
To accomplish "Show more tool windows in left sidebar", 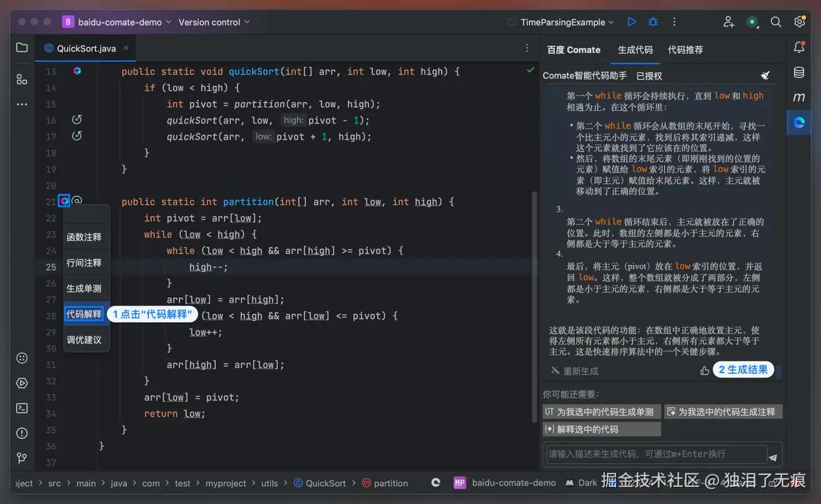I will (x=22, y=104).
